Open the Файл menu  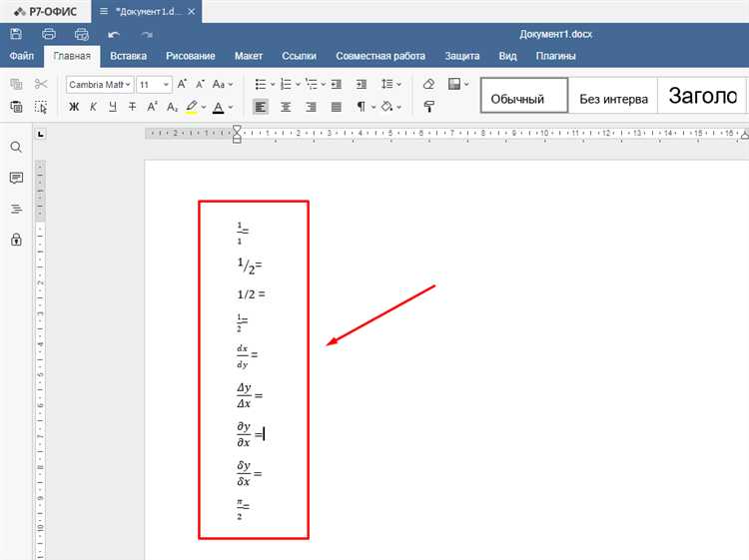21,57
